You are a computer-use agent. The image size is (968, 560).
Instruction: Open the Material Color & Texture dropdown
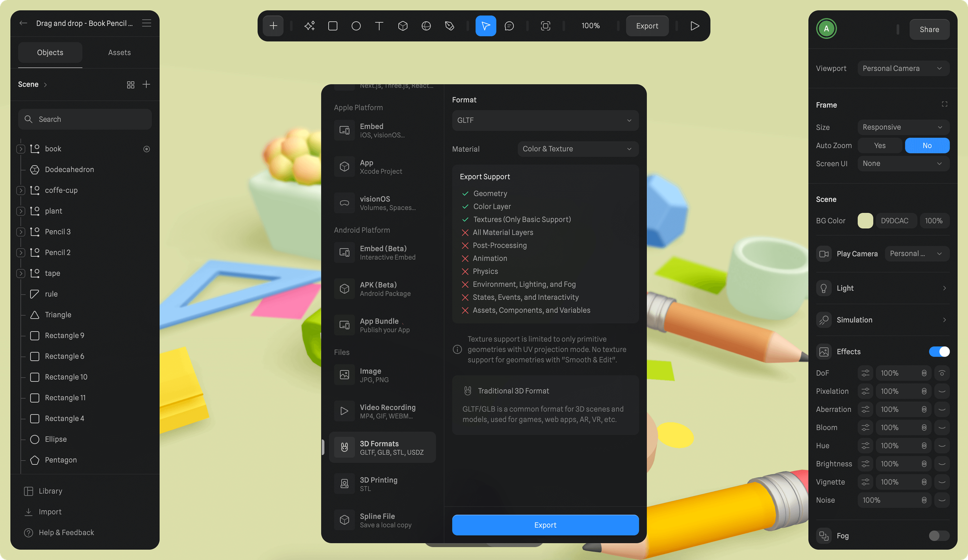577,149
